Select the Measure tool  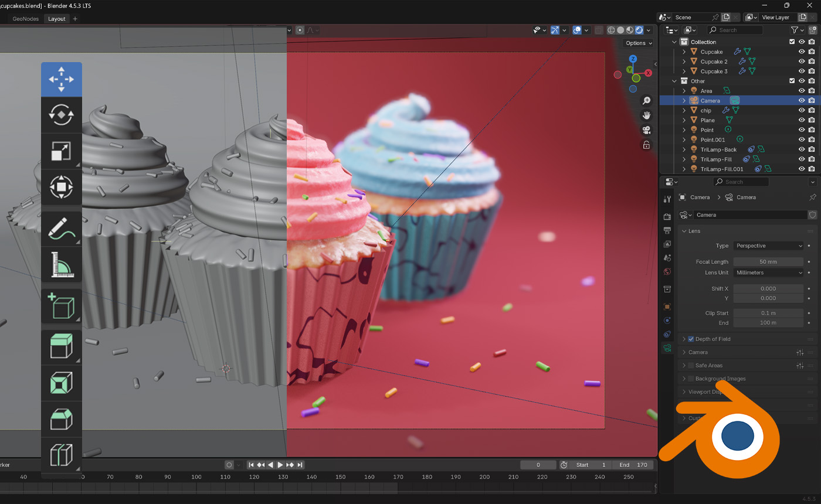coord(61,264)
